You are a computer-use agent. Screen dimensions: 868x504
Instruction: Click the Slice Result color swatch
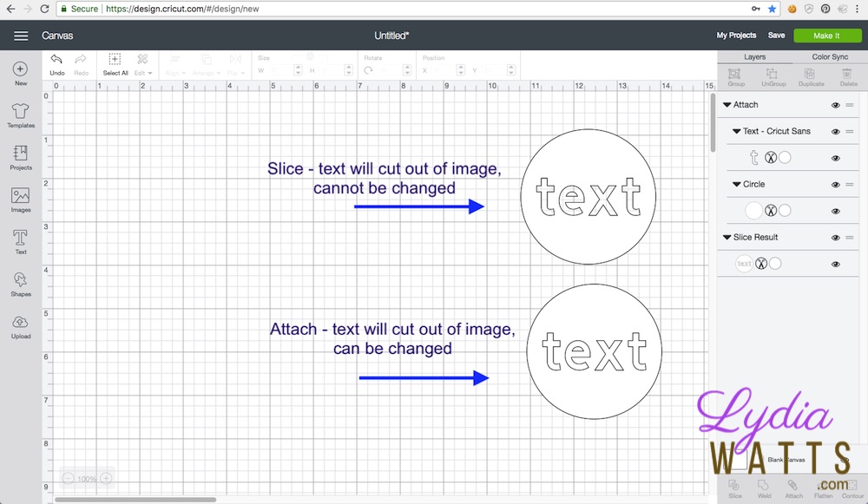coord(775,264)
